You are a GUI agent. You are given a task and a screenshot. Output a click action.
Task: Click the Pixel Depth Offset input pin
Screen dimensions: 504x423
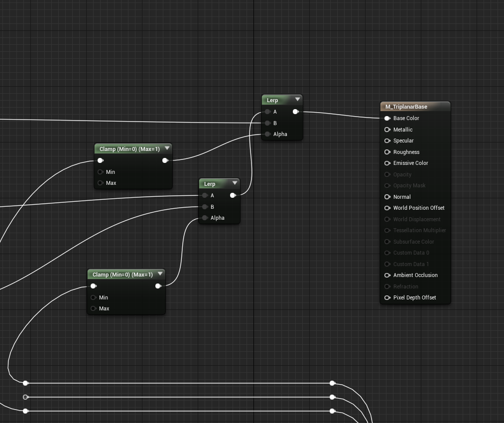[387, 297]
